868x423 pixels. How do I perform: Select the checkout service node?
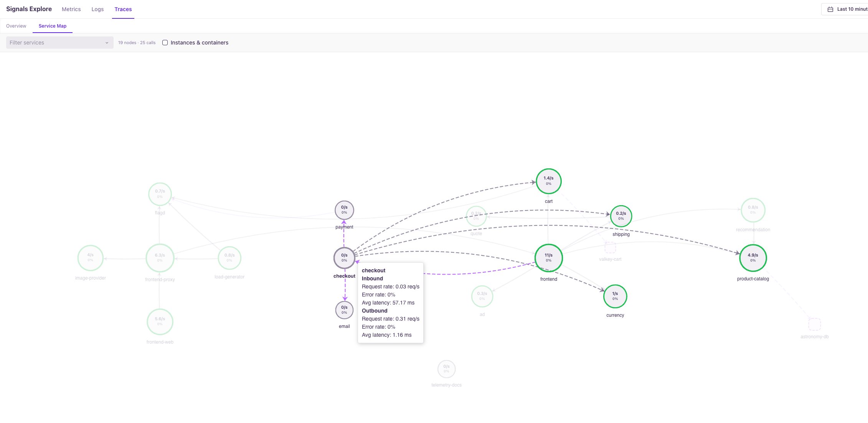[344, 258]
